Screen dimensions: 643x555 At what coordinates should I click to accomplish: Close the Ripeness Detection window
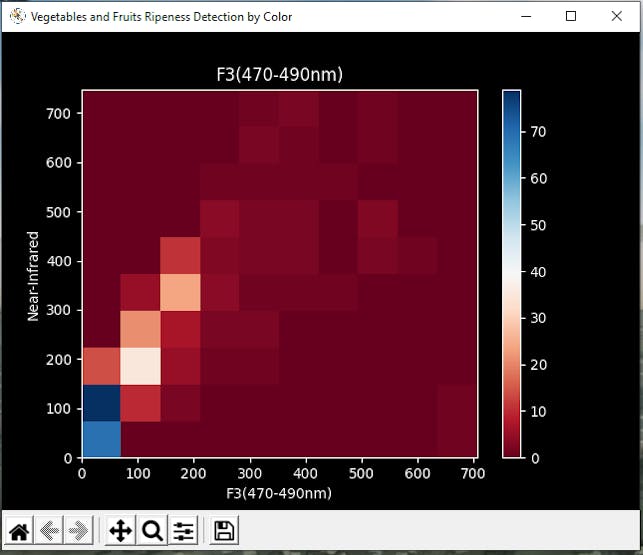(616, 16)
